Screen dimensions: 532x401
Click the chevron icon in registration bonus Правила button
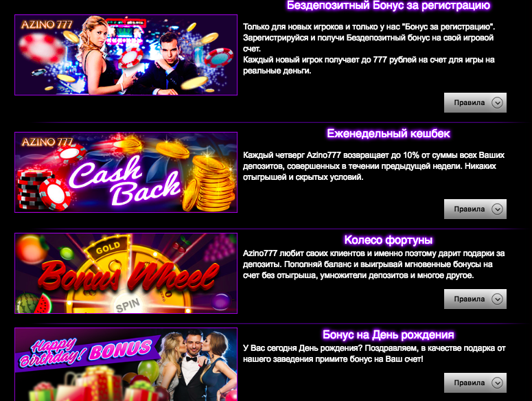[497, 102]
